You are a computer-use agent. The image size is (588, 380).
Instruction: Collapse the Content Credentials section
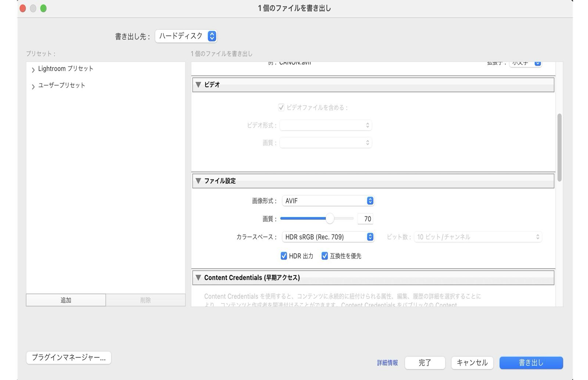pos(198,278)
